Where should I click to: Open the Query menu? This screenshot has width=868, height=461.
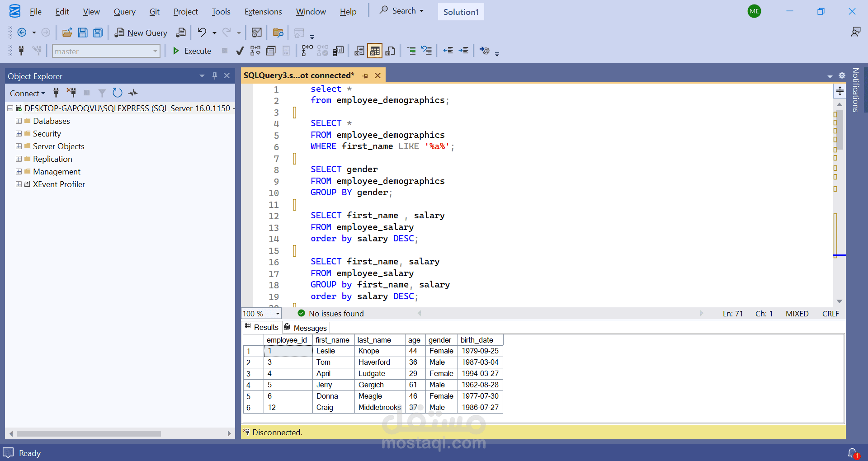[x=124, y=12]
